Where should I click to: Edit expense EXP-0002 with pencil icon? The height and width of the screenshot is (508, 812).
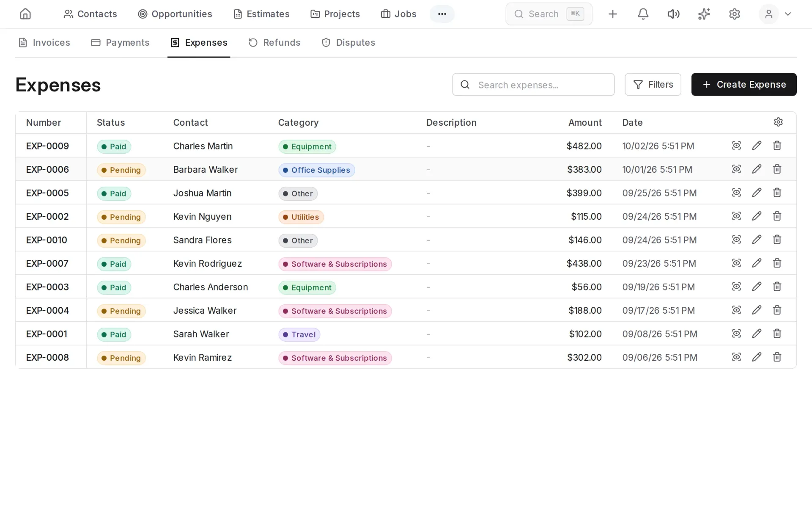[757, 216]
